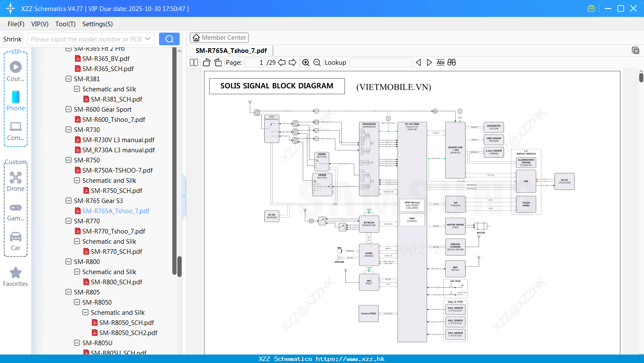Collapse the SM-R600 Gear Sport node
Screen dimensions: 644x363
point(69,109)
